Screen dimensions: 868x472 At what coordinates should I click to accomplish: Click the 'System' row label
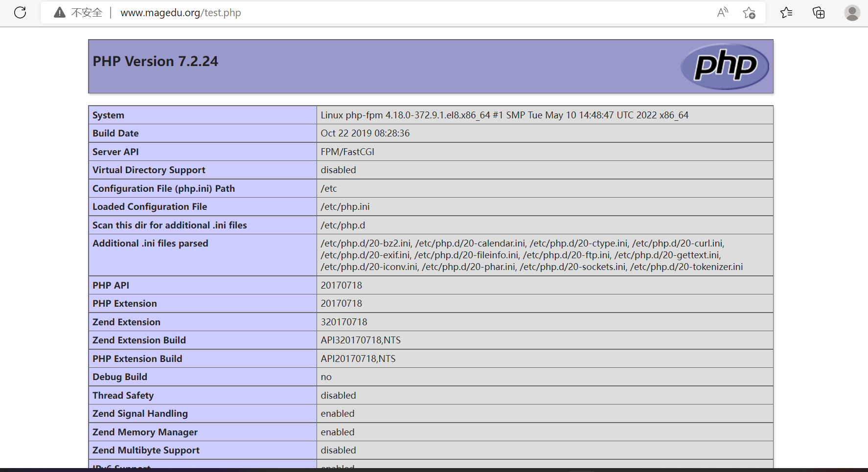(108, 115)
